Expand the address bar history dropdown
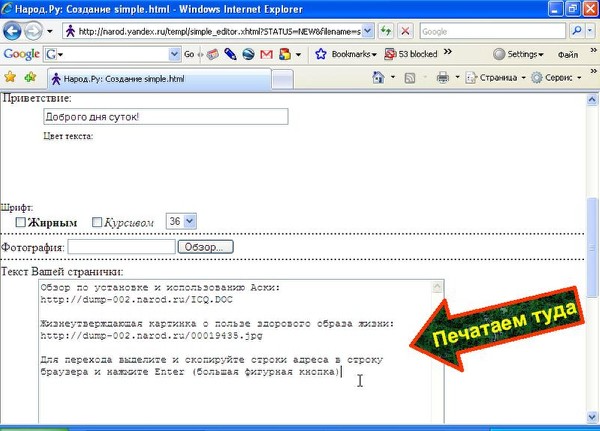Image resolution: width=600 pixels, height=431 pixels. click(367, 31)
